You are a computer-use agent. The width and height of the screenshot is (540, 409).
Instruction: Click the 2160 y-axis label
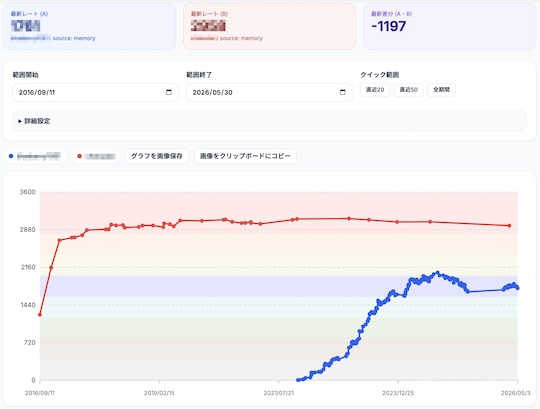coord(28,267)
